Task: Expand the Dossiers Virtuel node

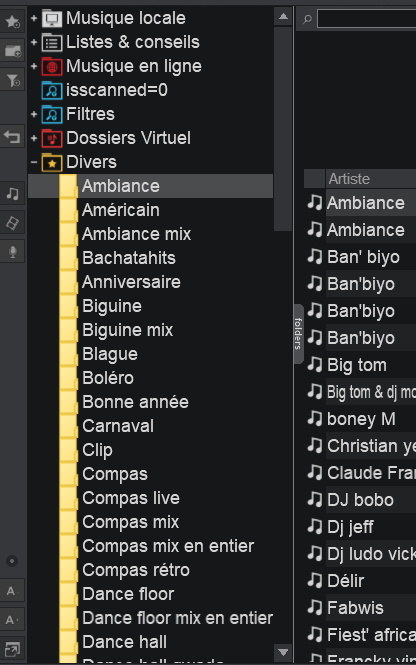Action: click(x=34, y=138)
